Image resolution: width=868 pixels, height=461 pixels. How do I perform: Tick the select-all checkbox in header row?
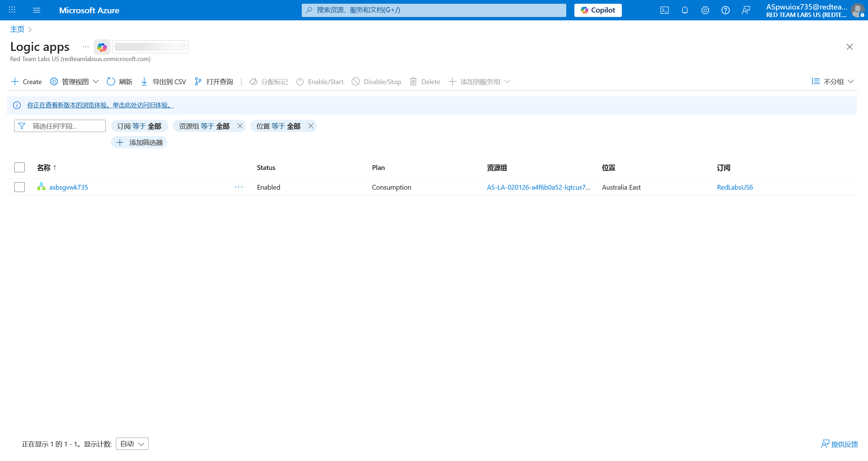(x=20, y=168)
